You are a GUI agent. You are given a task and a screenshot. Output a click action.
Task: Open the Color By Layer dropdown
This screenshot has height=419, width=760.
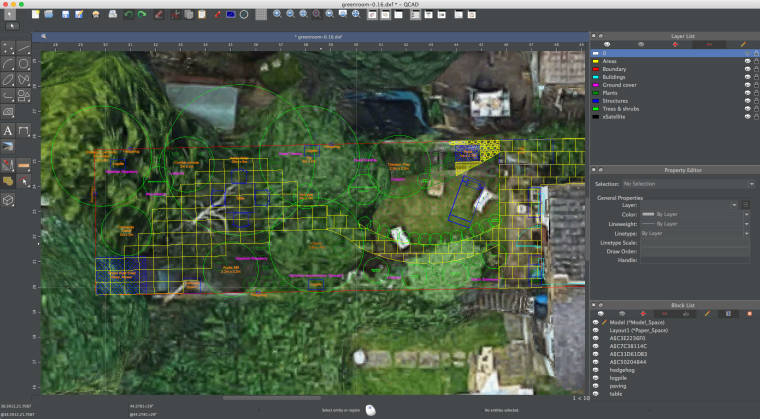(695, 214)
